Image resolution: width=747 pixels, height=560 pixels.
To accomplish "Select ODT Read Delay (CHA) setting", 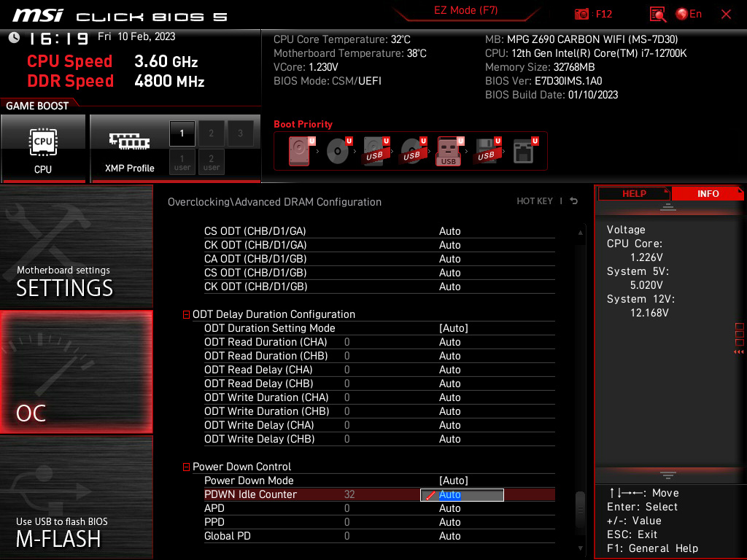I will coord(379,370).
